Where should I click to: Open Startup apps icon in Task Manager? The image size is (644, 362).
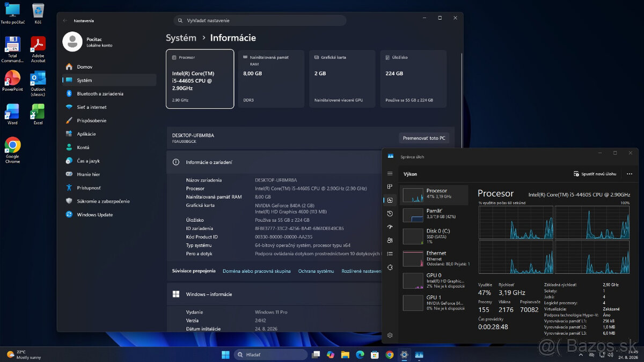(x=390, y=227)
